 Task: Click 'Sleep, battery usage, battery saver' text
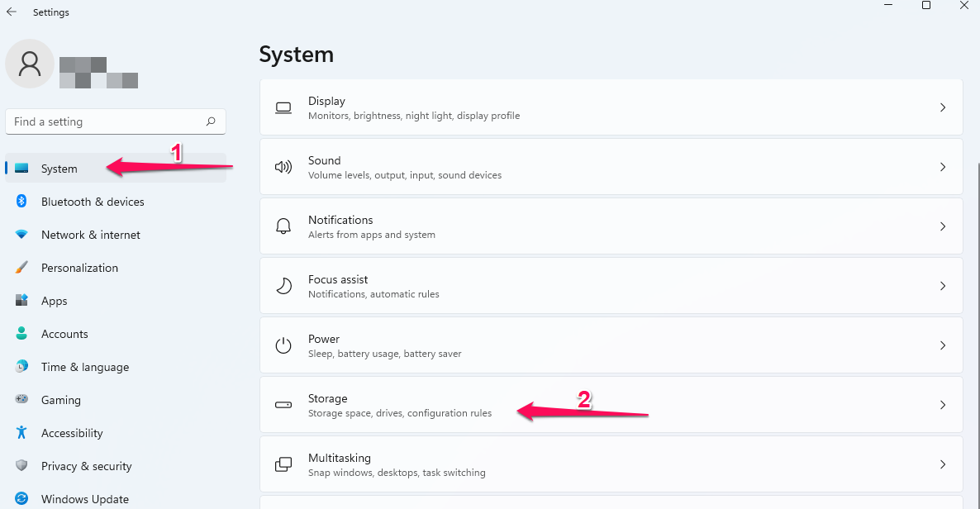[x=385, y=354]
